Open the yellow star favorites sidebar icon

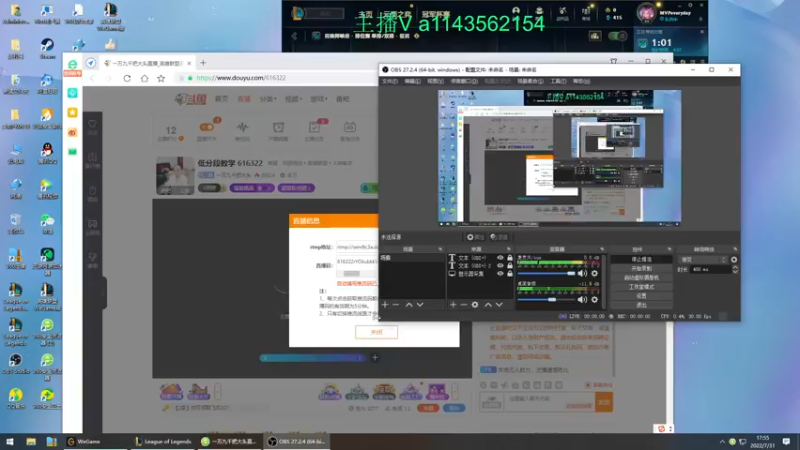click(x=72, y=112)
